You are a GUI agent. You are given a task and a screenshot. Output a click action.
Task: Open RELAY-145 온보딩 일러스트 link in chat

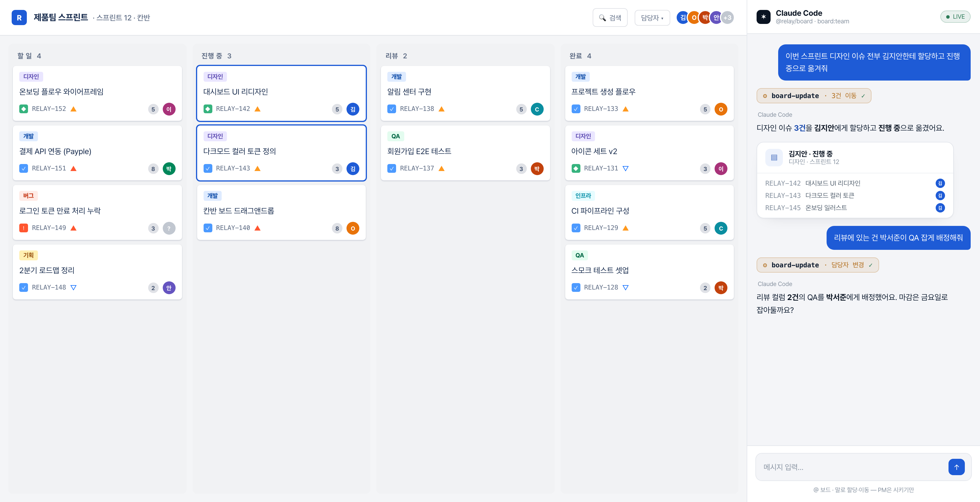point(806,208)
